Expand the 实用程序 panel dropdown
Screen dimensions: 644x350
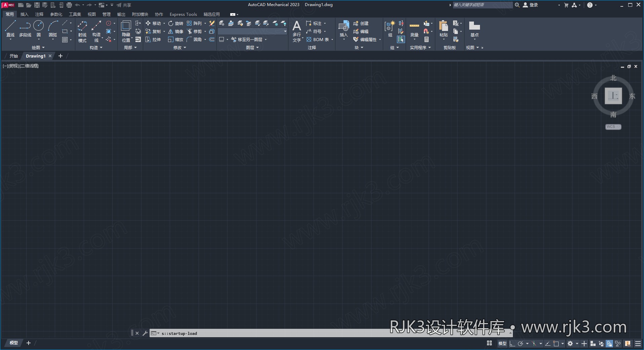coord(420,48)
